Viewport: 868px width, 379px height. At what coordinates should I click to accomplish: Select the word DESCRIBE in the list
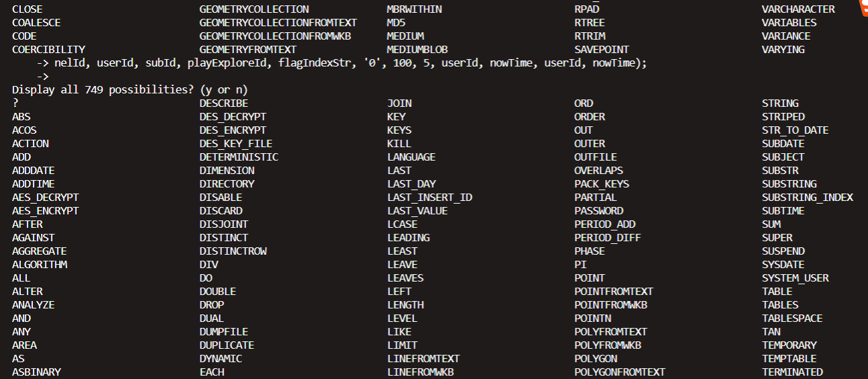coord(224,103)
